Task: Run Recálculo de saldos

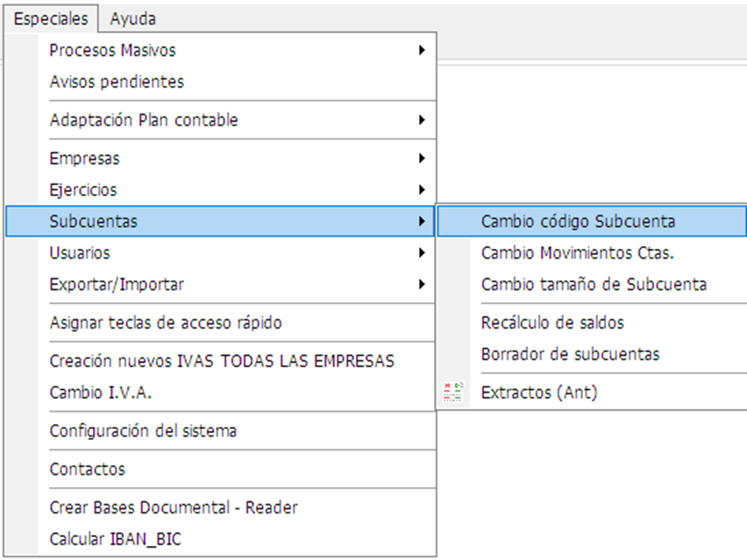Action: click(x=592, y=323)
